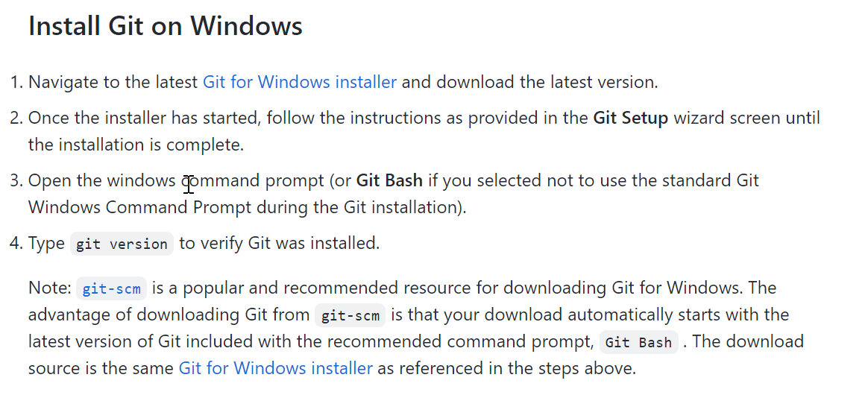Click the word "Note:" starting the note paragraph
868x395 pixels.
tap(50, 288)
